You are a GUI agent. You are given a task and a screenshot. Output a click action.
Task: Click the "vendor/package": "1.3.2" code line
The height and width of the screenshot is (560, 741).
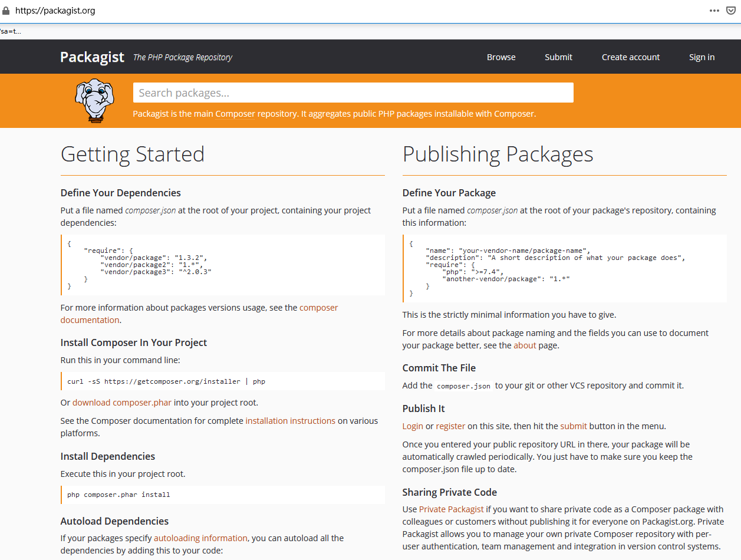(154, 258)
